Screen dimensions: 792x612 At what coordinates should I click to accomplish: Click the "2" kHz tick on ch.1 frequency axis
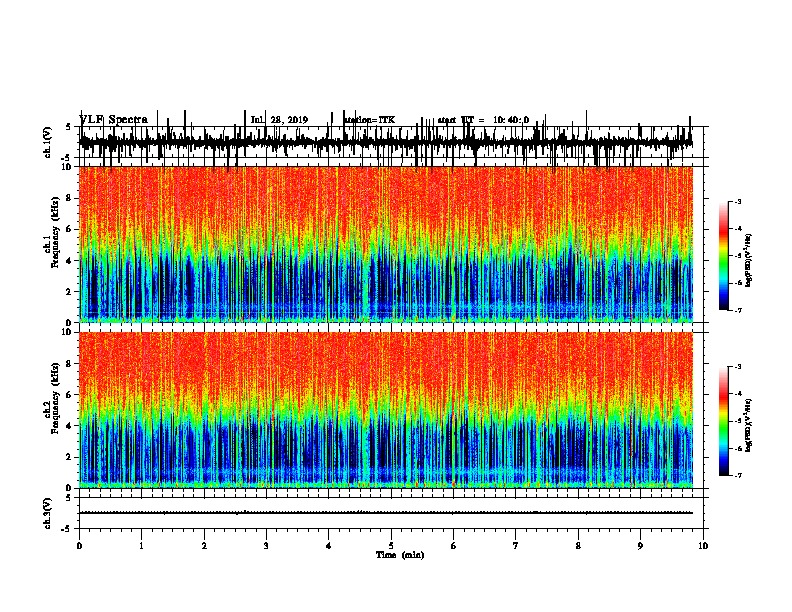70,292
